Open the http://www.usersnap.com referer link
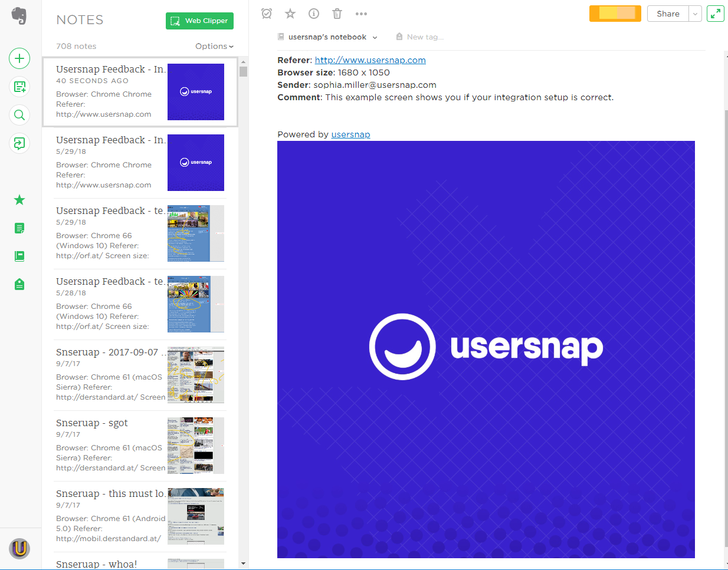This screenshot has width=728, height=570. tap(370, 60)
